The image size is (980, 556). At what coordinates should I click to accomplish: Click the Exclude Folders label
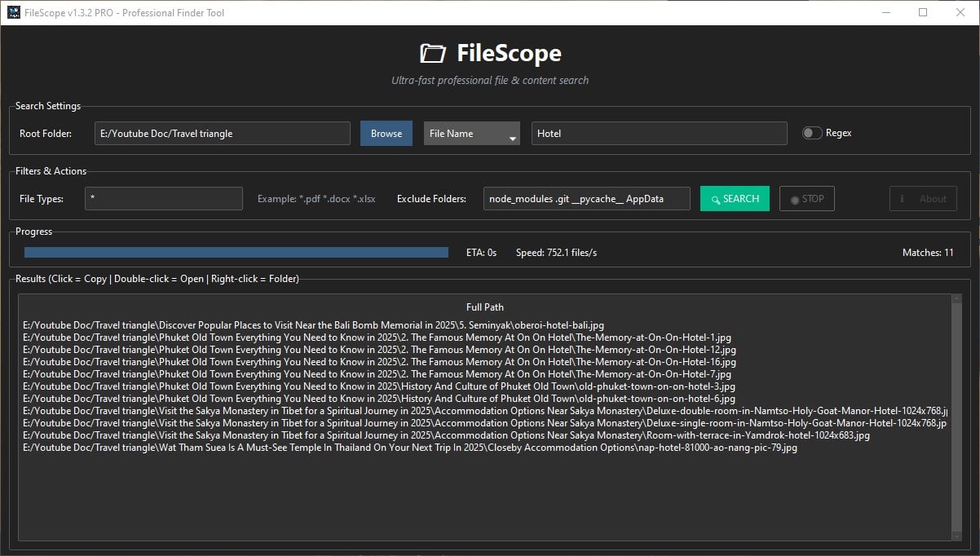pos(431,199)
